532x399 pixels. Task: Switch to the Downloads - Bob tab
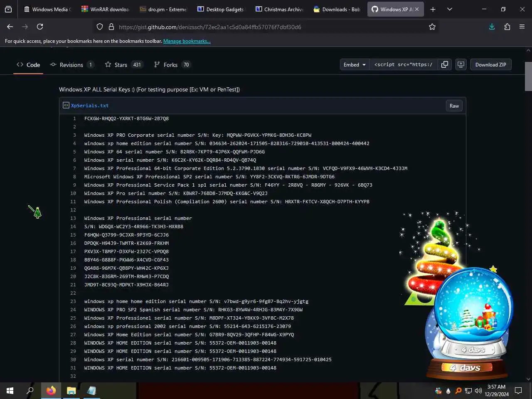pos(337,9)
